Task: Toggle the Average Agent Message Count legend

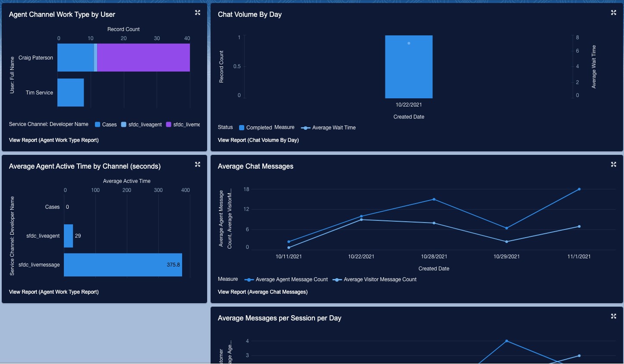Action: coord(249,279)
